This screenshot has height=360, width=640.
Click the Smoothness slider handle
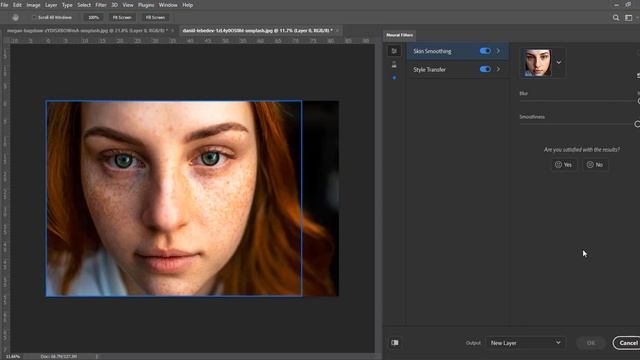[x=638, y=124]
